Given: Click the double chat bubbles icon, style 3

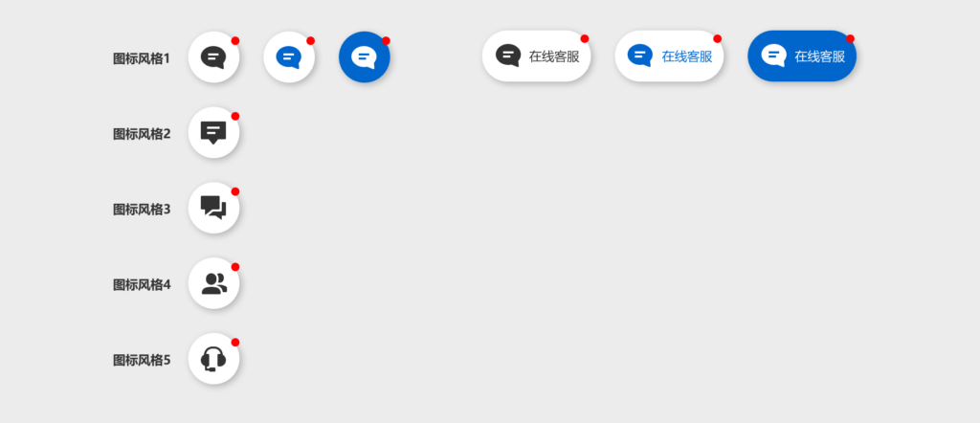Looking at the screenshot, I should click(x=213, y=208).
